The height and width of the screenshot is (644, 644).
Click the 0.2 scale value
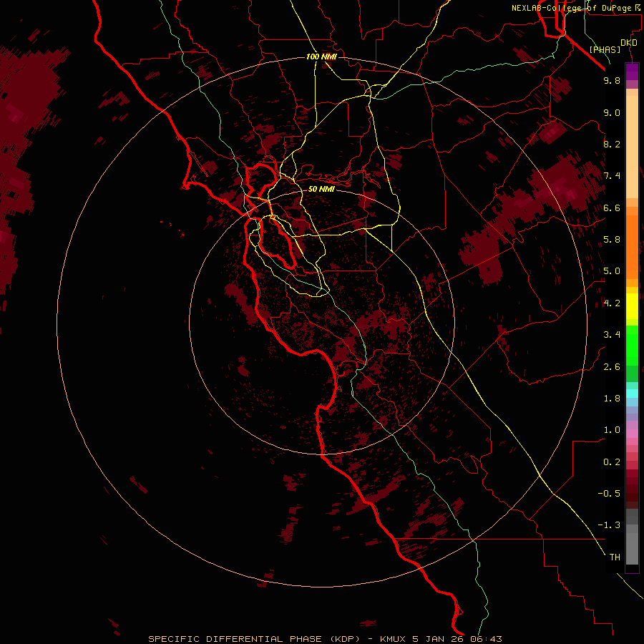point(612,462)
